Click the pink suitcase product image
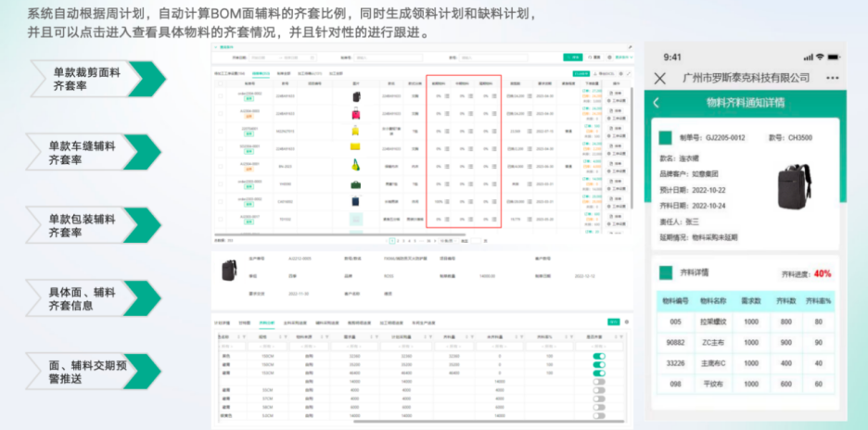Viewport: 868px width, 430px height. (x=355, y=114)
